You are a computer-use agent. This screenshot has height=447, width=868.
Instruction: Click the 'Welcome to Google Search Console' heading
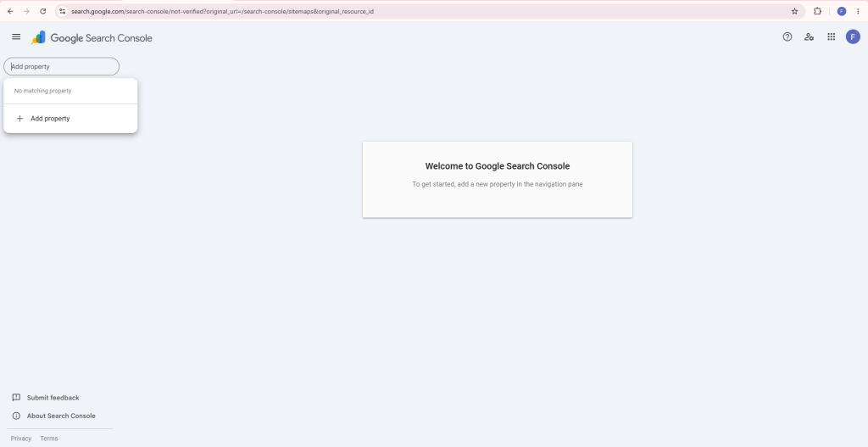click(x=497, y=166)
